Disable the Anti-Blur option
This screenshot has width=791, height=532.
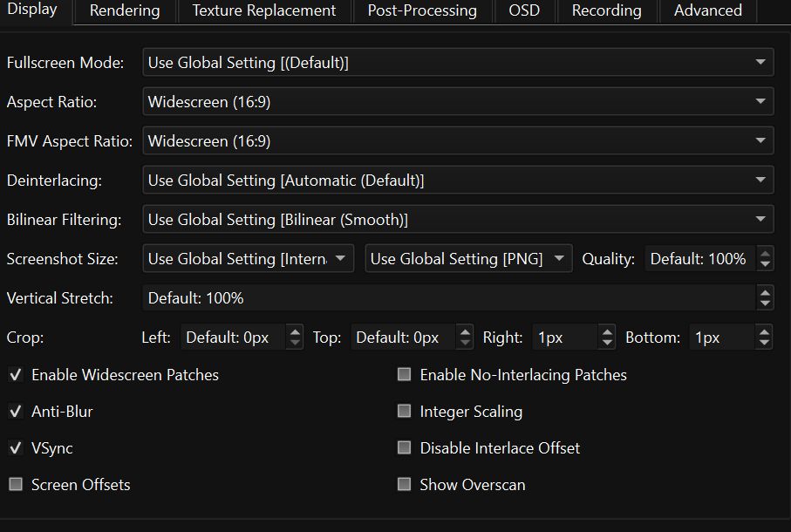15,411
